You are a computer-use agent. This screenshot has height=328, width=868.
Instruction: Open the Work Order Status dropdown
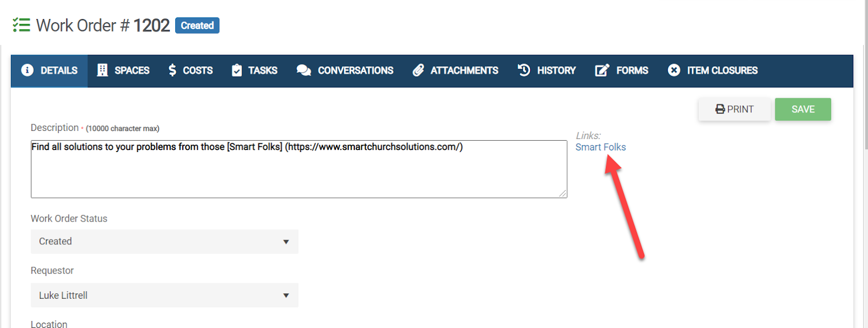point(164,242)
